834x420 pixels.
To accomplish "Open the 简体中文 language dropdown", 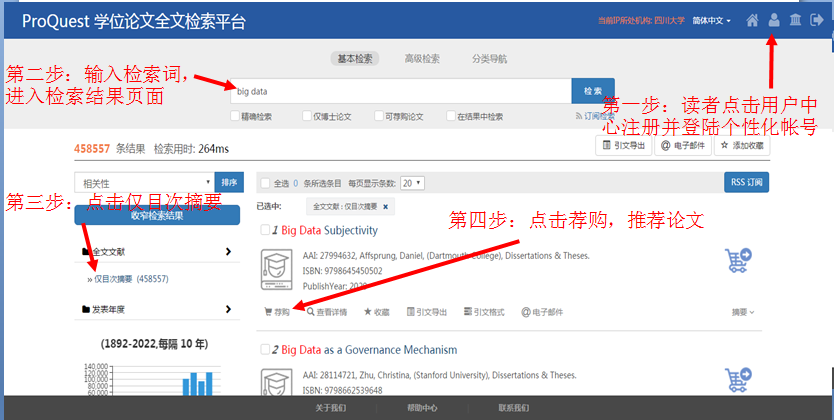I will click(x=711, y=21).
